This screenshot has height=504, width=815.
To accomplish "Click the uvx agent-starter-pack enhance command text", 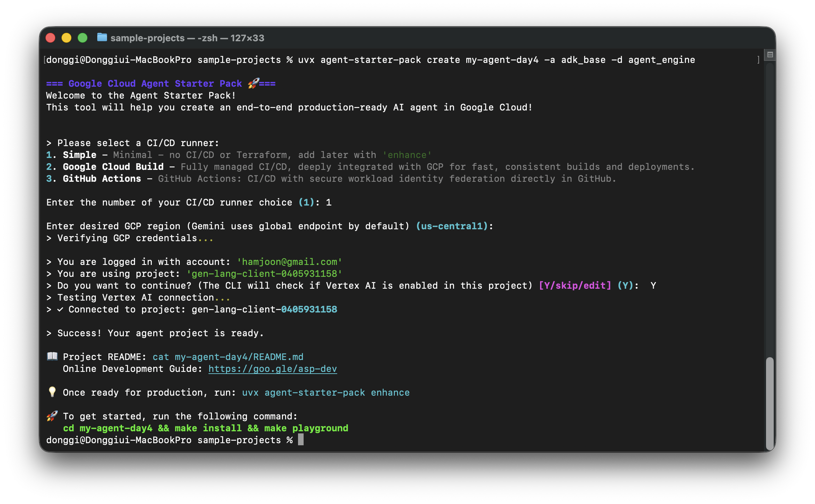I will click(325, 393).
